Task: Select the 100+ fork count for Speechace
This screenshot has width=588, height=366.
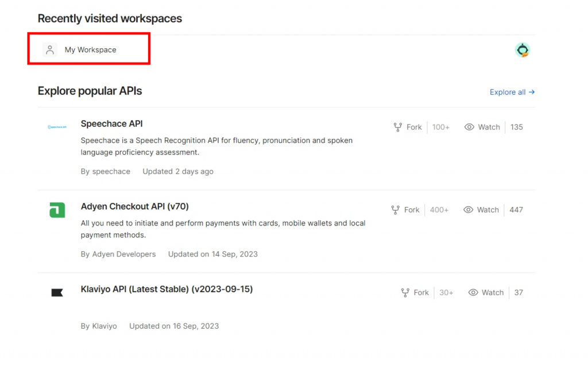Action: click(440, 127)
